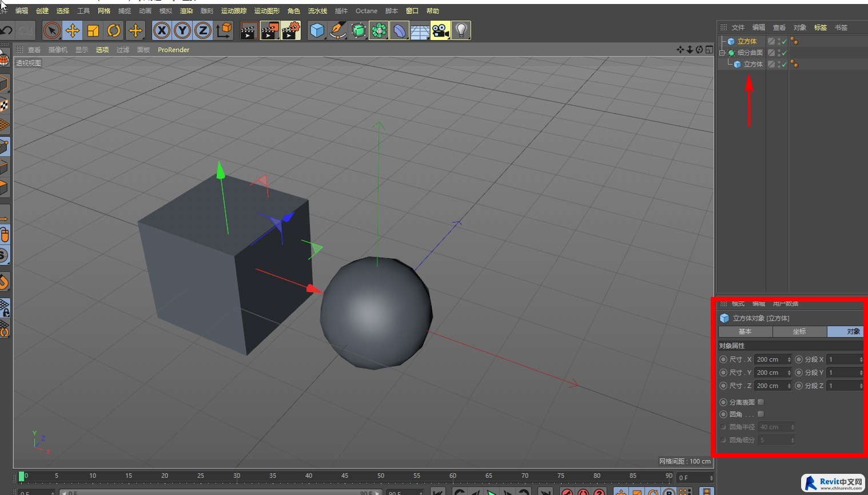This screenshot has width=868, height=495.
Task: Click timeline at frame 50
Action: (381, 476)
